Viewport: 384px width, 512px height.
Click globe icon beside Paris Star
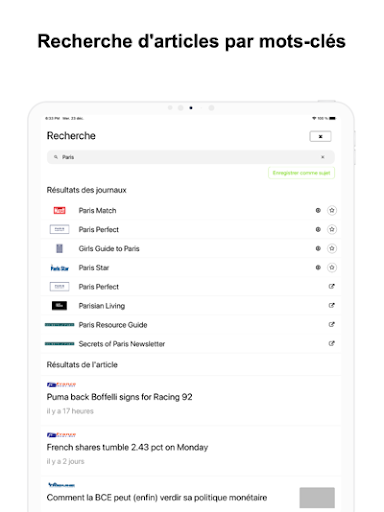tap(318, 267)
